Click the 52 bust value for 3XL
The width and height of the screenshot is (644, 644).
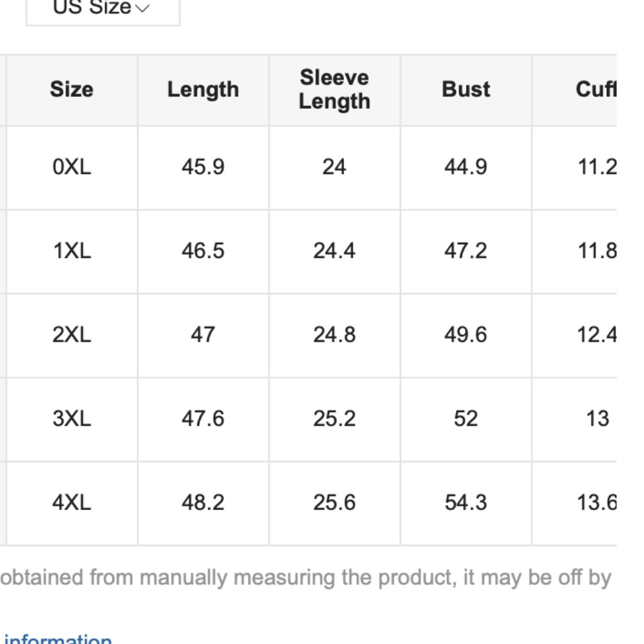click(x=466, y=419)
